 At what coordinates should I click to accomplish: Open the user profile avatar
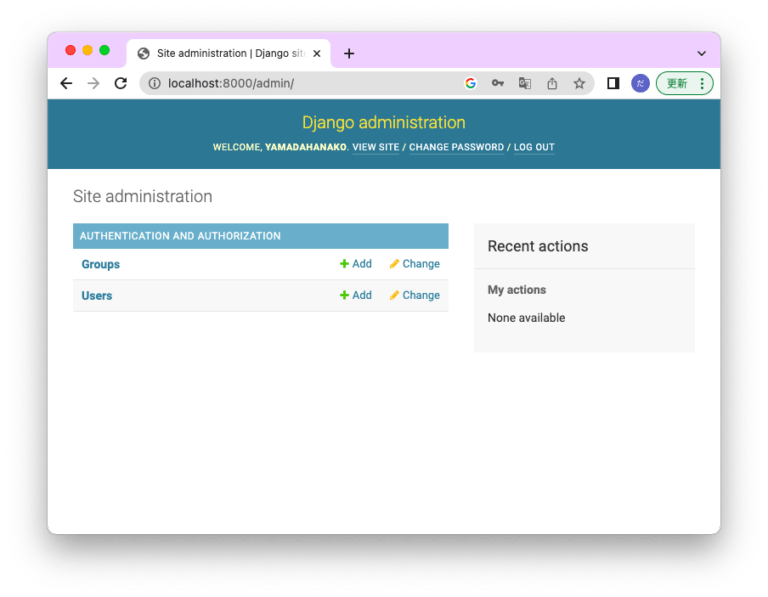tap(640, 84)
